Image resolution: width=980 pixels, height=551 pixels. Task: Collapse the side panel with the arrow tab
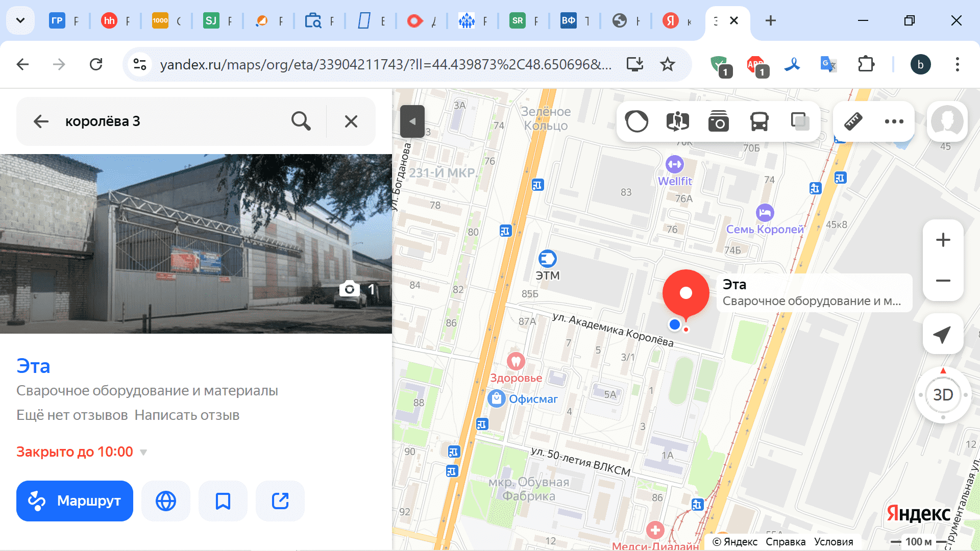pos(412,121)
